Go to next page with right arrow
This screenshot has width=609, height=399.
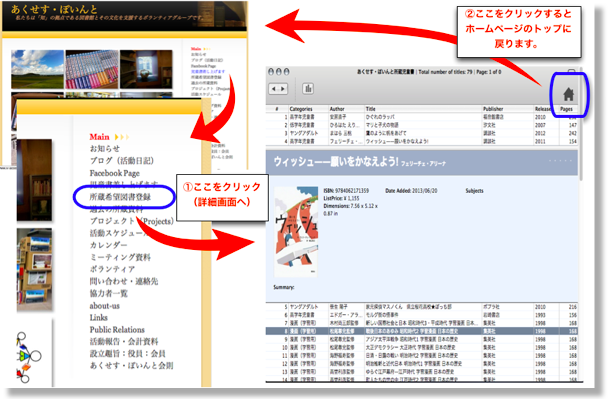click(x=283, y=89)
